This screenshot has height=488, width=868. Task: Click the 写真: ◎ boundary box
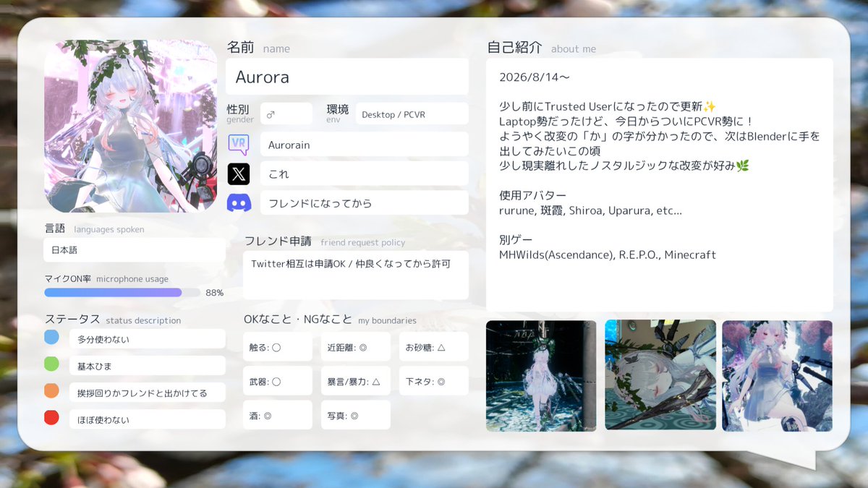(x=356, y=415)
